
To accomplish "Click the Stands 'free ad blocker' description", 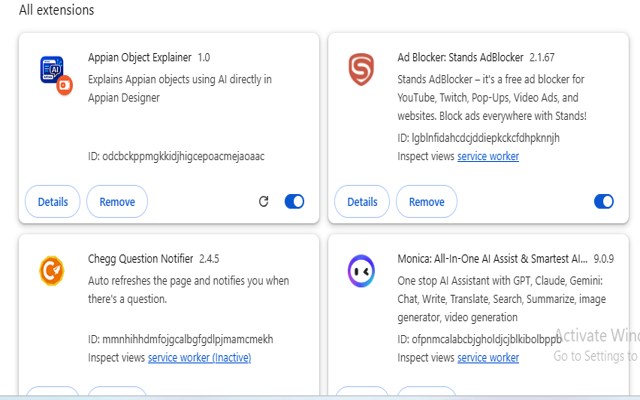I will coord(492,98).
